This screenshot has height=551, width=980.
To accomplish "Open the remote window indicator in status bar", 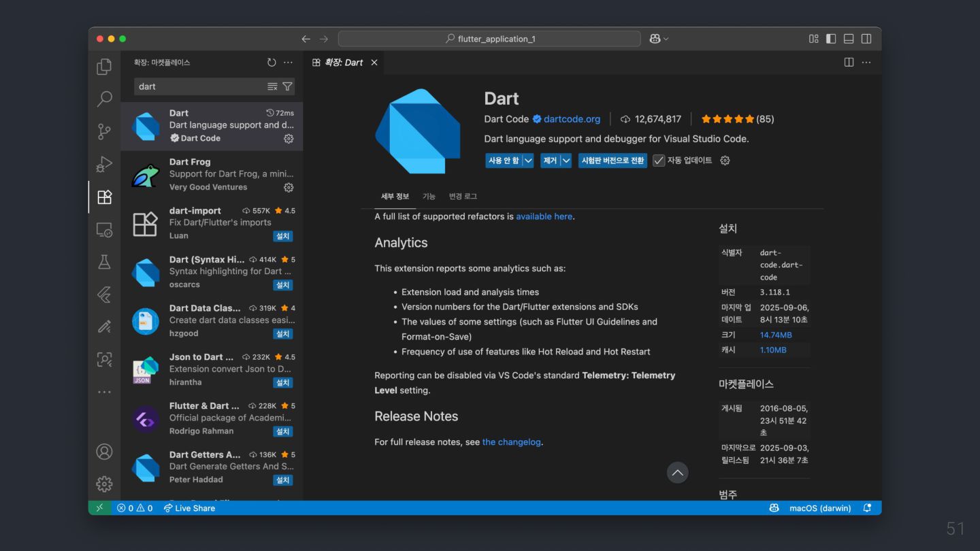I will point(99,508).
